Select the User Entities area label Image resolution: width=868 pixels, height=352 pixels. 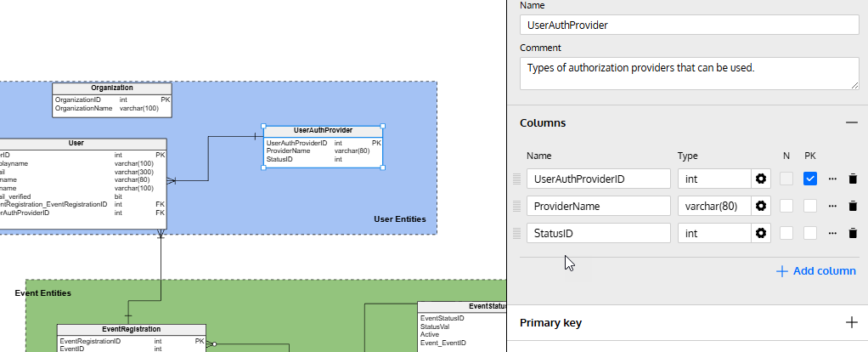coord(399,219)
